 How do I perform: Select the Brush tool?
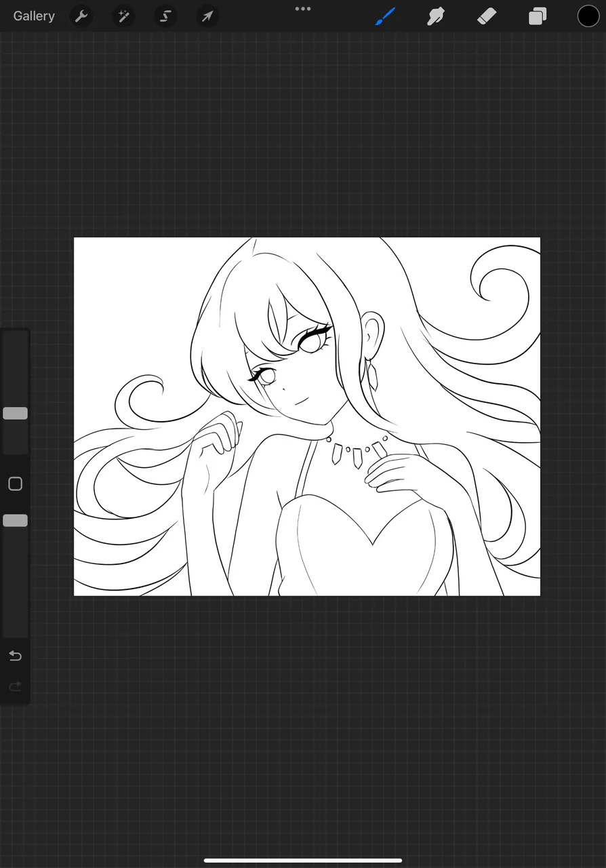coord(385,16)
